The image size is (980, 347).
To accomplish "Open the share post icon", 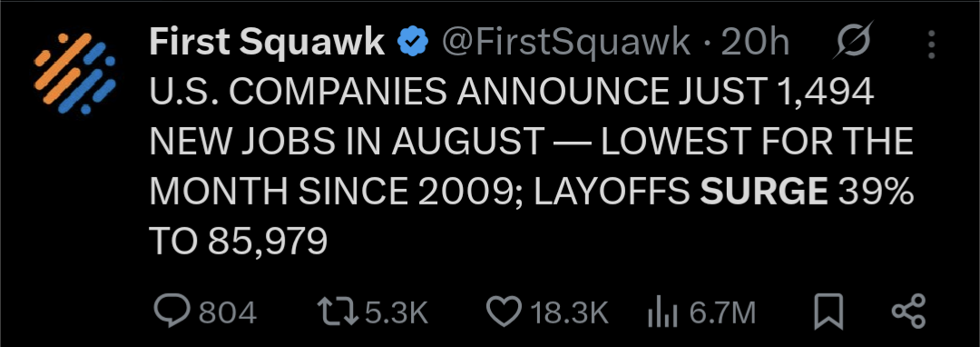I will [x=908, y=312].
